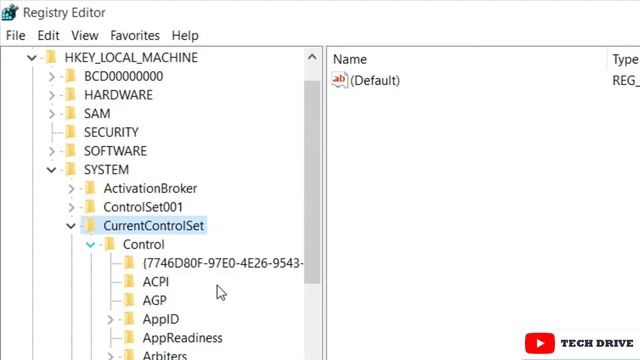640x360 pixels.
Task: Click the REG_ type cell of (Default)
Action: coord(626,81)
